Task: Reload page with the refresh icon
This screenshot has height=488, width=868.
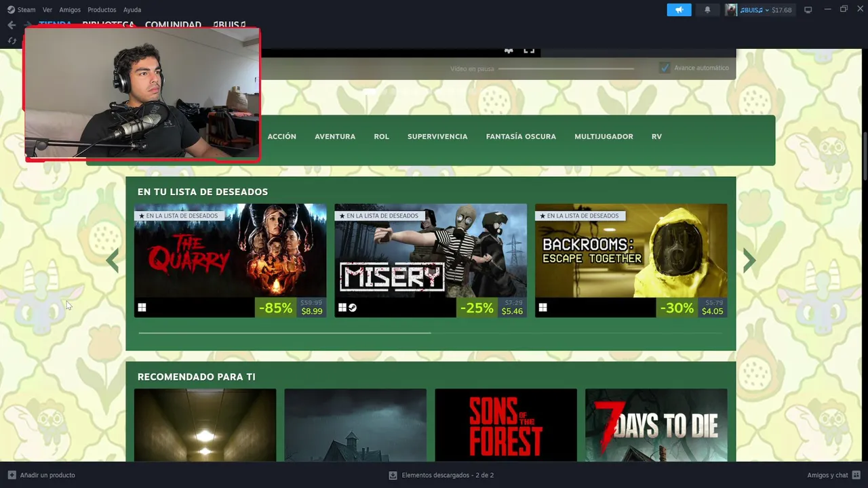Action: tap(12, 41)
